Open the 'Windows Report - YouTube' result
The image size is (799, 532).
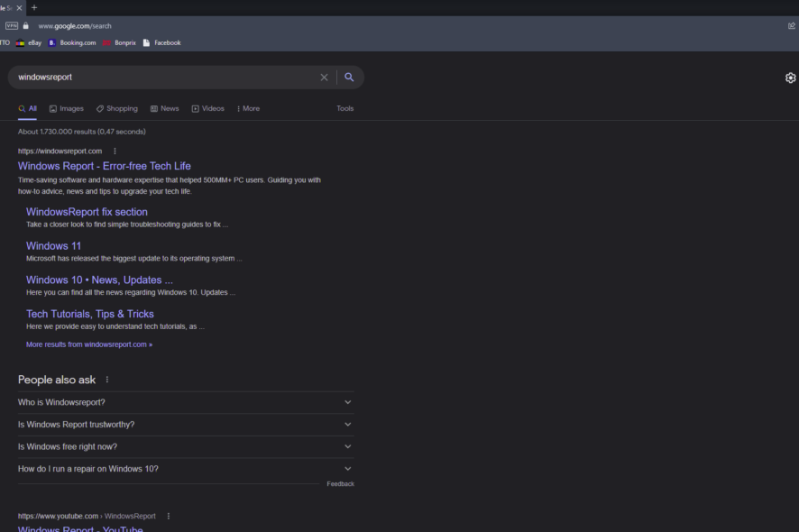pyautogui.click(x=80, y=529)
